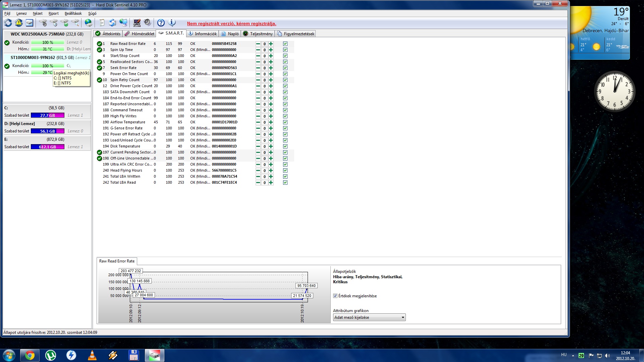Toggle the Értékek megjelenítése checkbox
The height and width of the screenshot is (362, 644).
[335, 296]
